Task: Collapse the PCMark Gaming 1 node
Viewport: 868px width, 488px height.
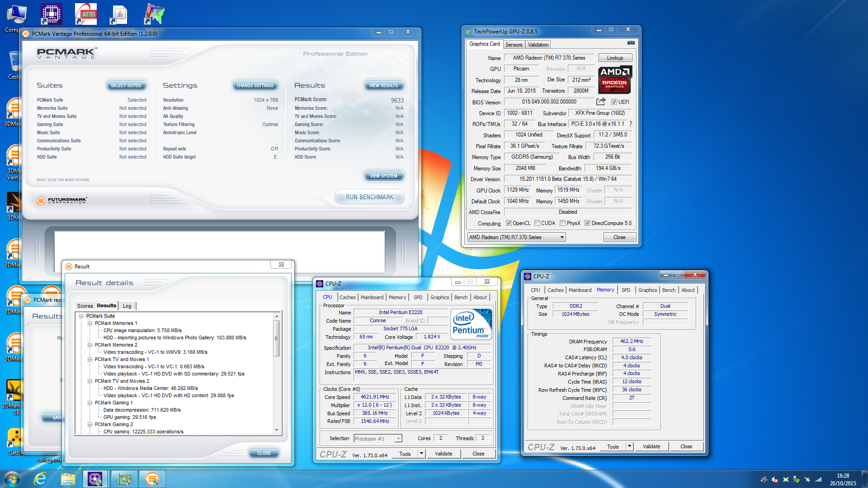Action: (90, 403)
